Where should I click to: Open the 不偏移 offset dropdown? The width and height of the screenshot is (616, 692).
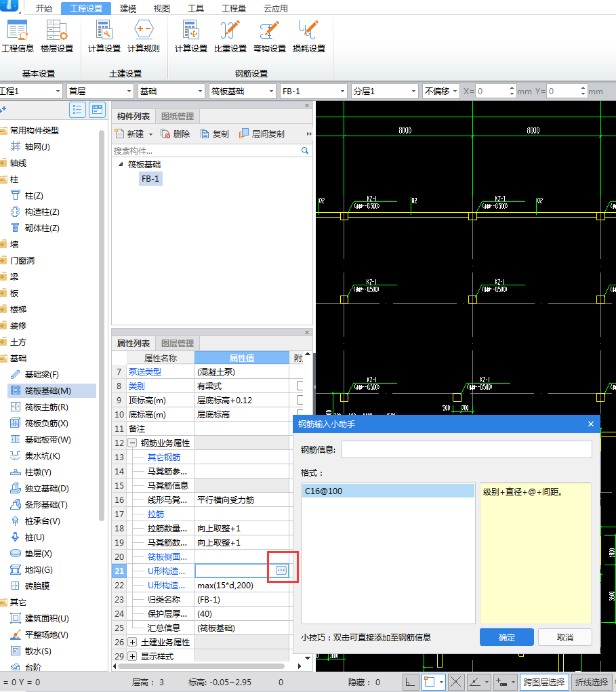tap(440, 91)
